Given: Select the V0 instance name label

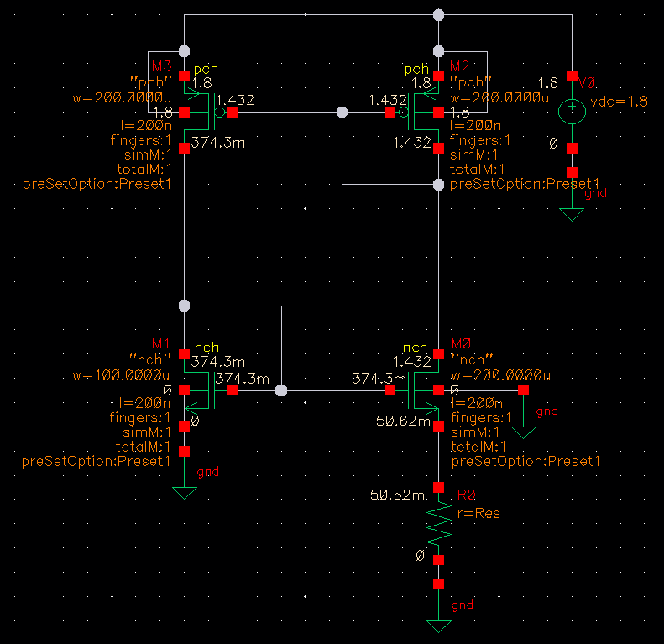Looking at the screenshot, I should [x=586, y=81].
